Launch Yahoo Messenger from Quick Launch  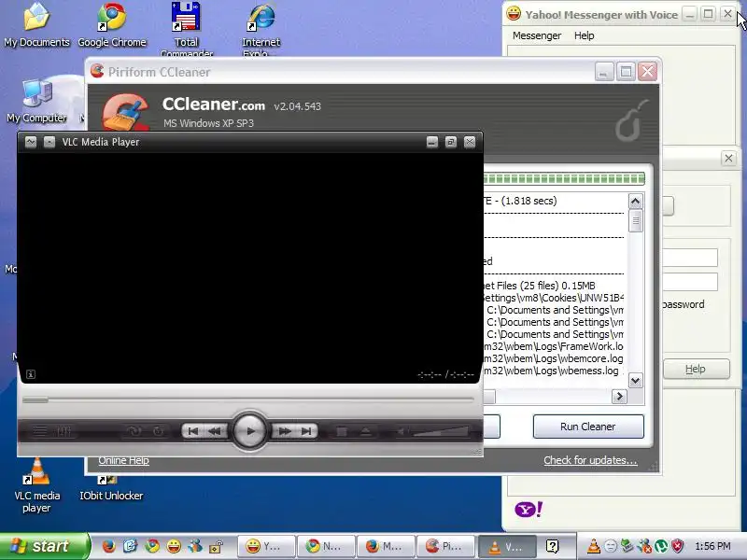coord(174,546)
